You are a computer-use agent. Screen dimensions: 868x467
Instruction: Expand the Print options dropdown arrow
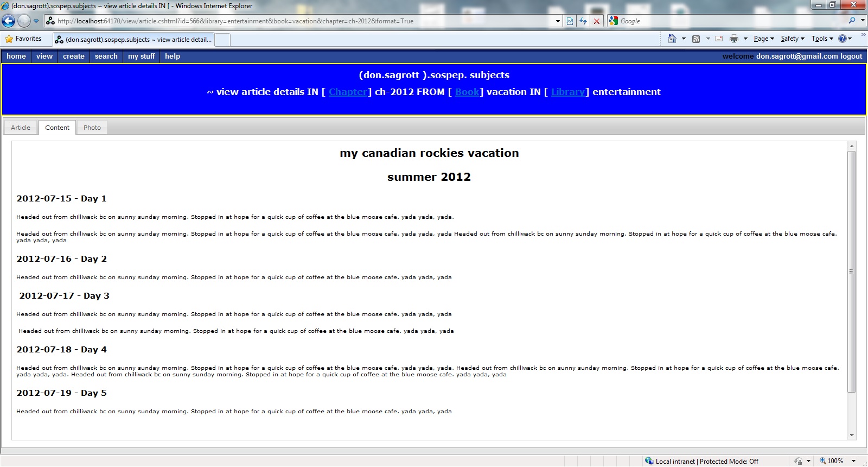[x=745, y=39]
